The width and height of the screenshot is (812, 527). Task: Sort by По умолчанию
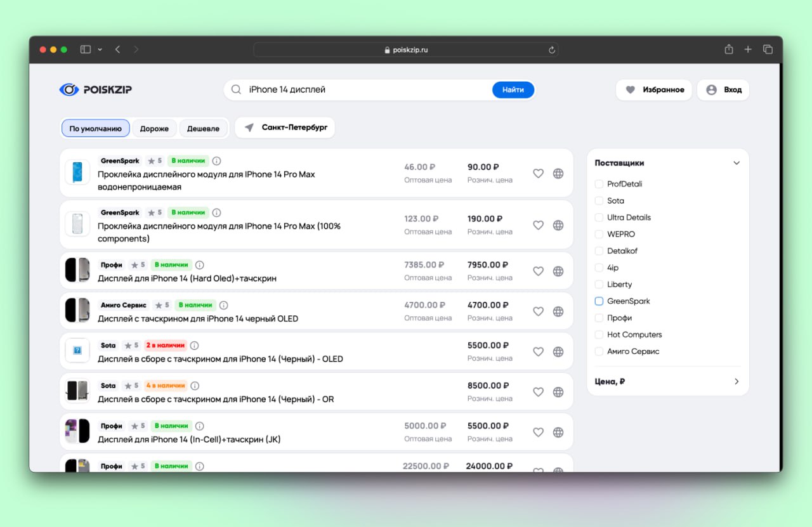tap(96, 128)
